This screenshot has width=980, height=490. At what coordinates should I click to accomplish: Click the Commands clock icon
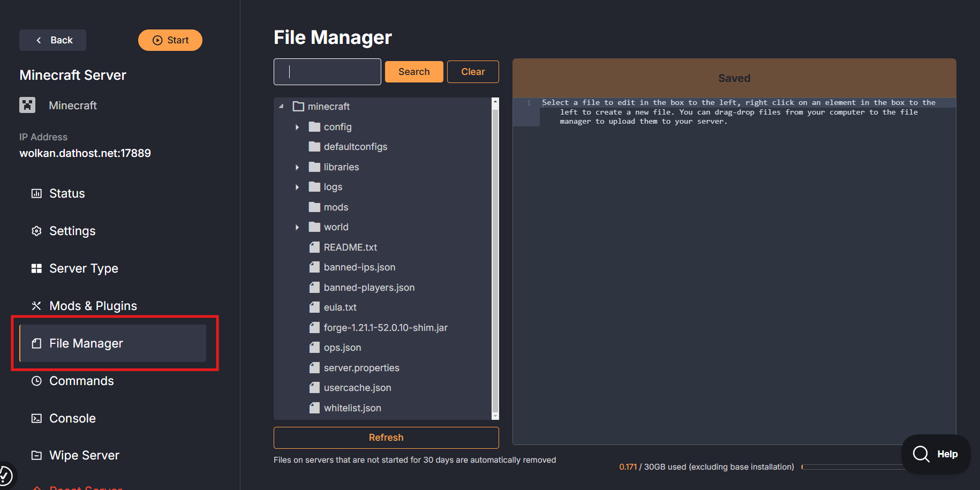[x=36, y=381]
